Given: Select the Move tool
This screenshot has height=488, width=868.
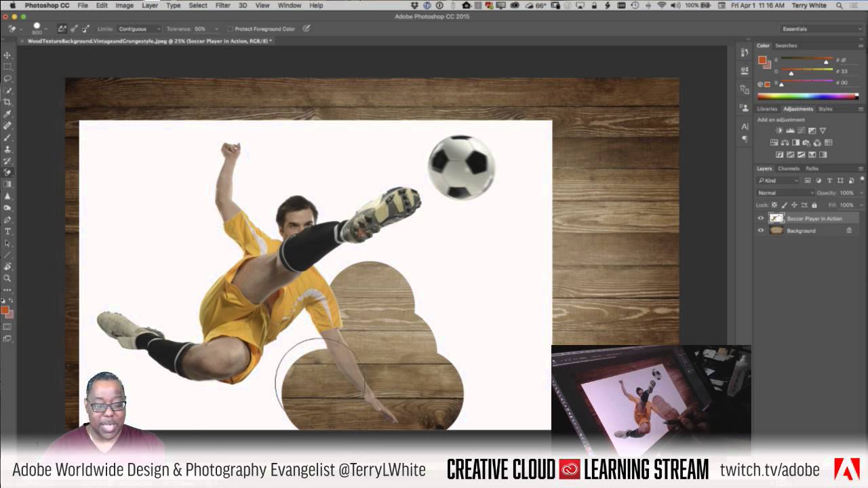Looking at the screenshot, I should (7, 55).
